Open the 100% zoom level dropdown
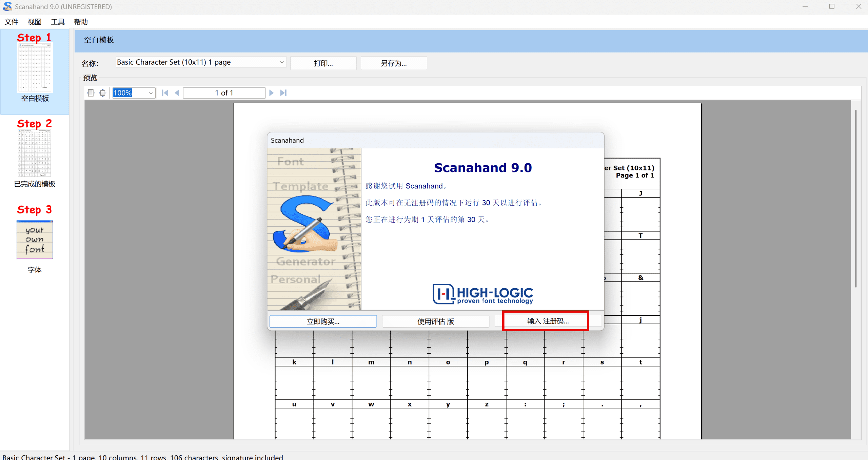868x460 pixels. (x=151, y=93)
